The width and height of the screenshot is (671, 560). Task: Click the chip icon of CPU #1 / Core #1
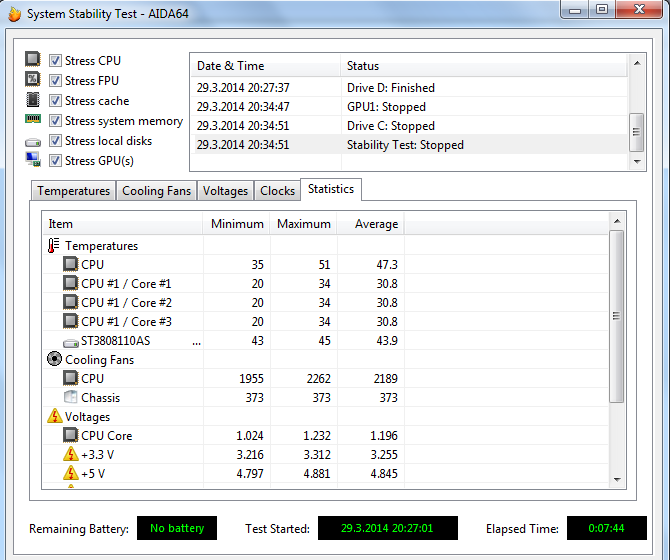tap(70, 283)
